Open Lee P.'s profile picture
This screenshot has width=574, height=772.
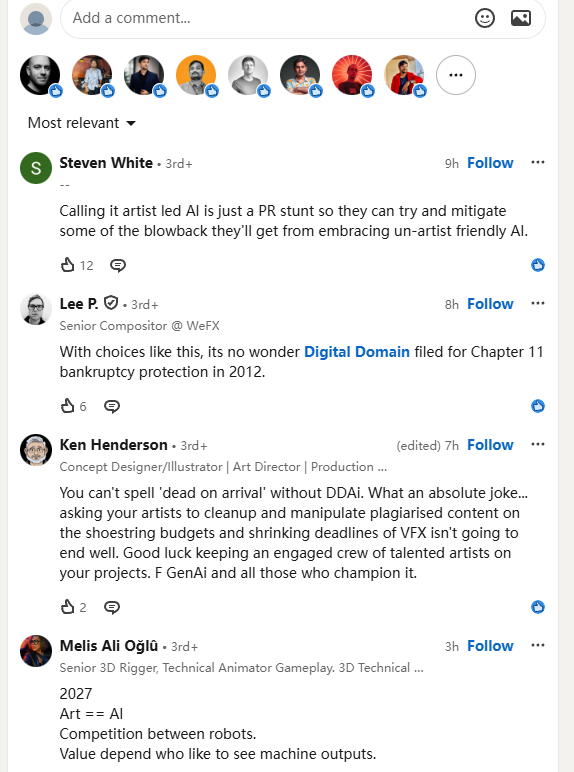36,309
